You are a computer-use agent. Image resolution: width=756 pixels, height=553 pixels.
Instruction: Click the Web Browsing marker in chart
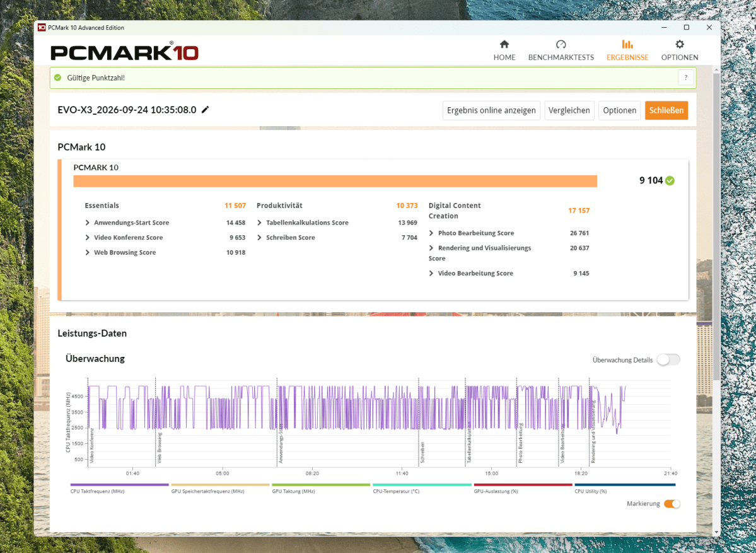tap(160, 448)
